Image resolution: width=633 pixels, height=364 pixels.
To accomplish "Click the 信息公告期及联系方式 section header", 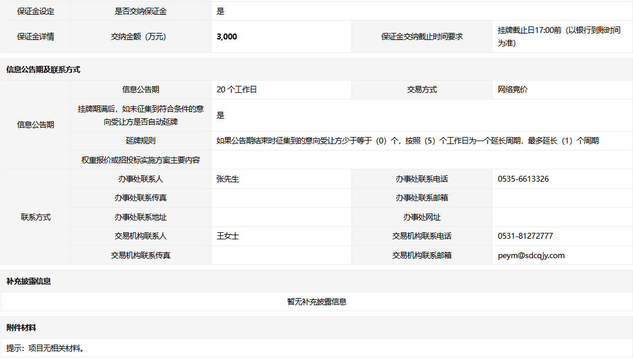I will [x=43, y=69].
